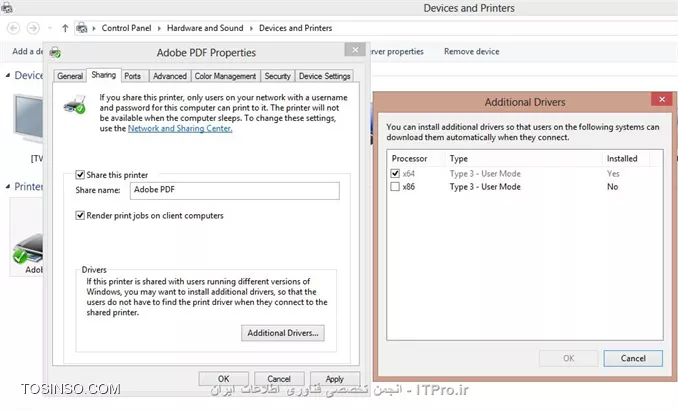Screen dimensions: 678x410
Task: Open the Advanced tab
Action: 170,76
